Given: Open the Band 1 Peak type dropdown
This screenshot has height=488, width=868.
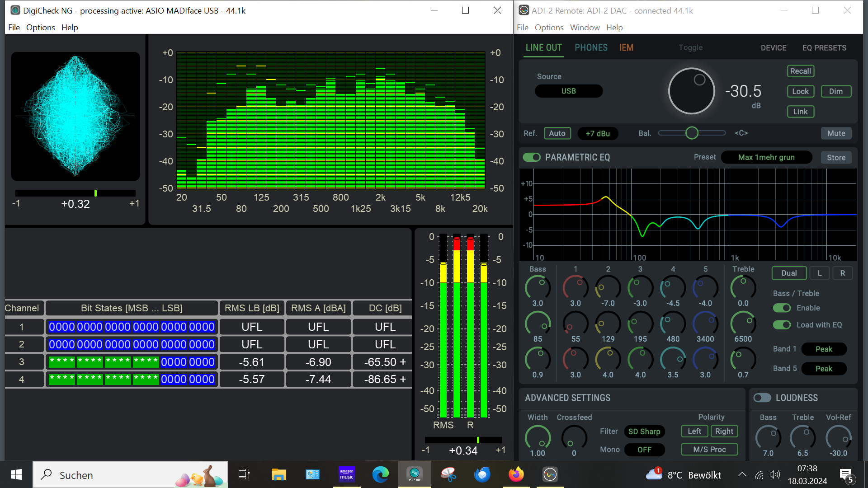Looking at the screenshot, I should click(824, 349).
